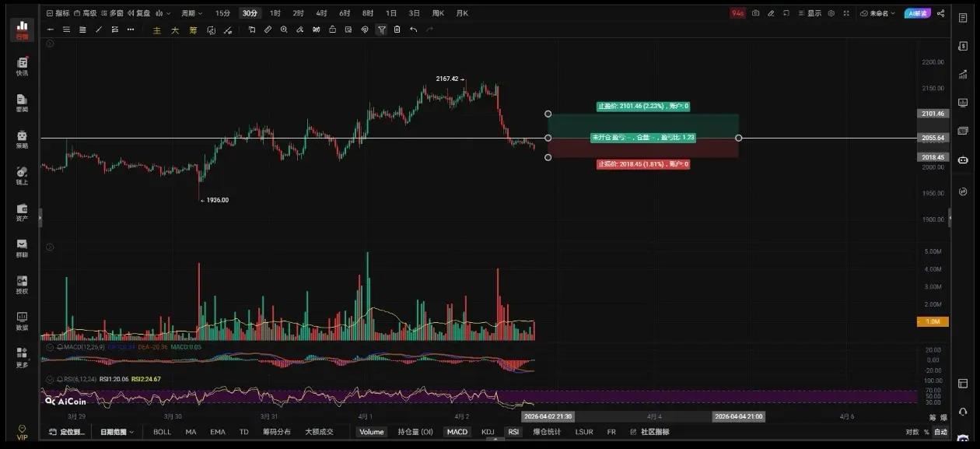Select the 15分 timeframe tab
The height and width of the screenshot is (449, 980).
(x=223, y=13)
